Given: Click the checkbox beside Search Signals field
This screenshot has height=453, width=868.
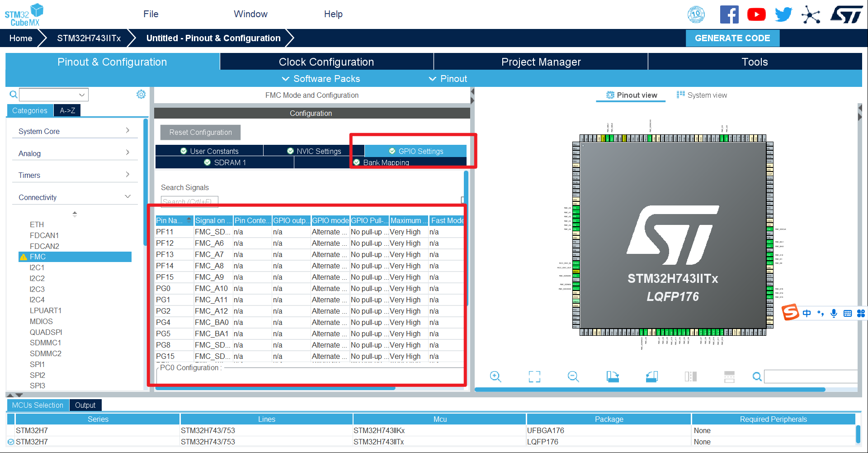Looking at the screenshot, I should (x=462, y=200).
